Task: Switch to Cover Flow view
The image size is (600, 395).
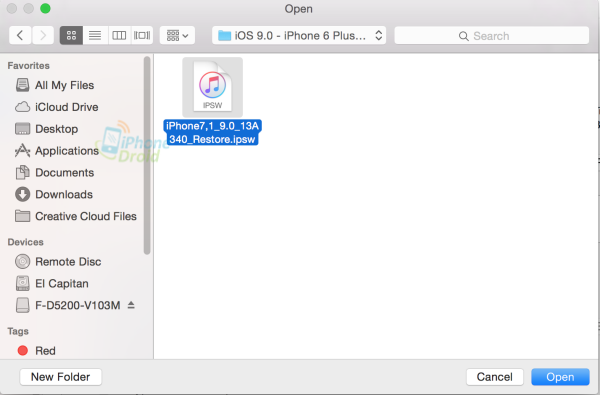Action: pyautogui.click(x=142, y=36)
